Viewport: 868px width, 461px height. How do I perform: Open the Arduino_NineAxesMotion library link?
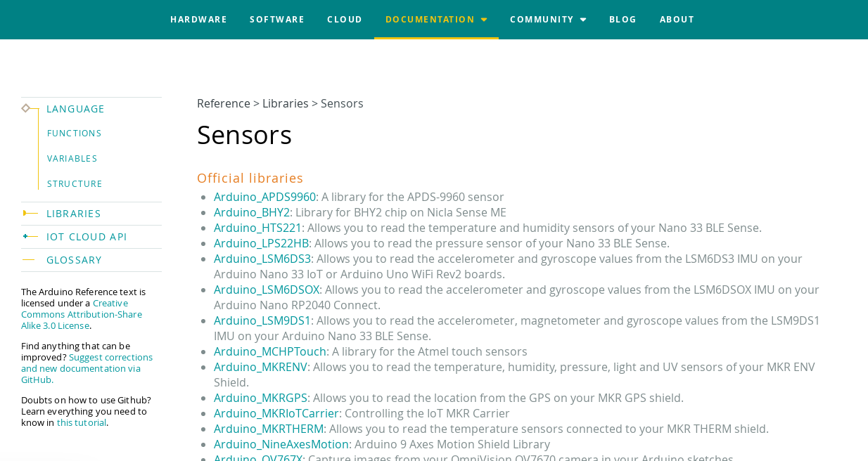click(x=281, y=444)
